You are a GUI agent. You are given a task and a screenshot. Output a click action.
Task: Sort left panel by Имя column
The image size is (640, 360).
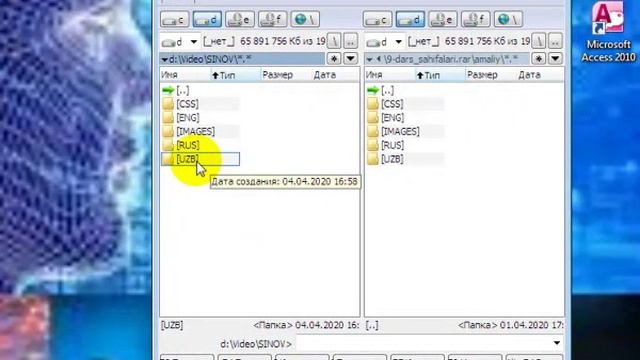[184, 75]
